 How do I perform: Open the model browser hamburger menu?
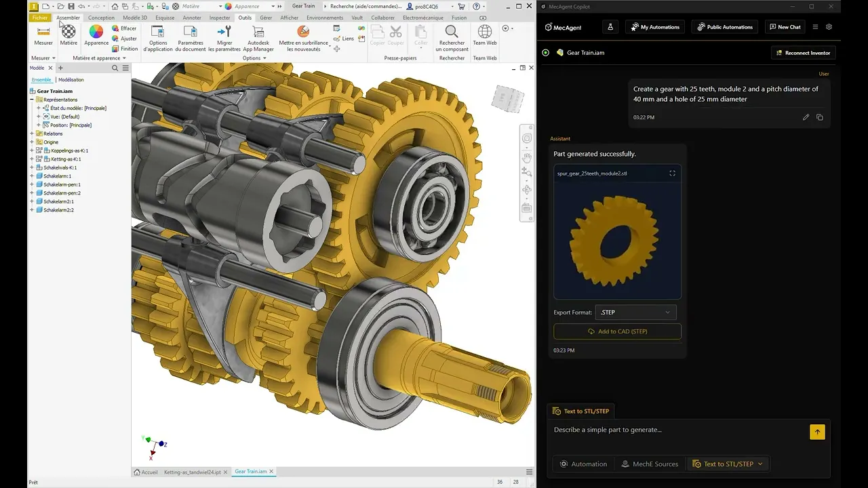(125, 68)
